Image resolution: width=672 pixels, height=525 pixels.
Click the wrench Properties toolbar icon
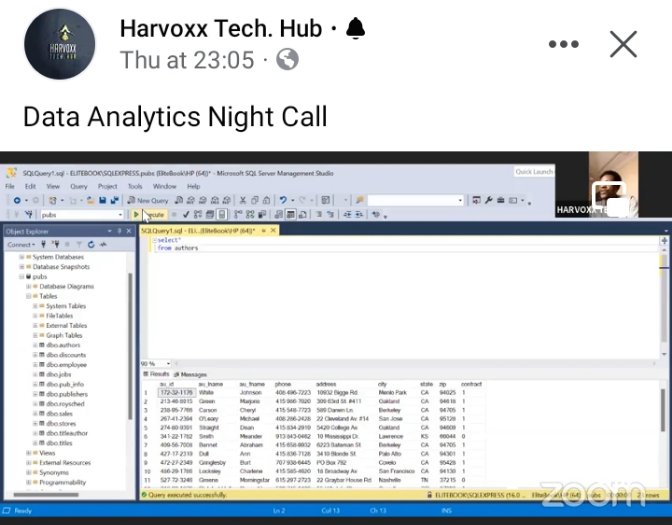click(x=489, y=200)
